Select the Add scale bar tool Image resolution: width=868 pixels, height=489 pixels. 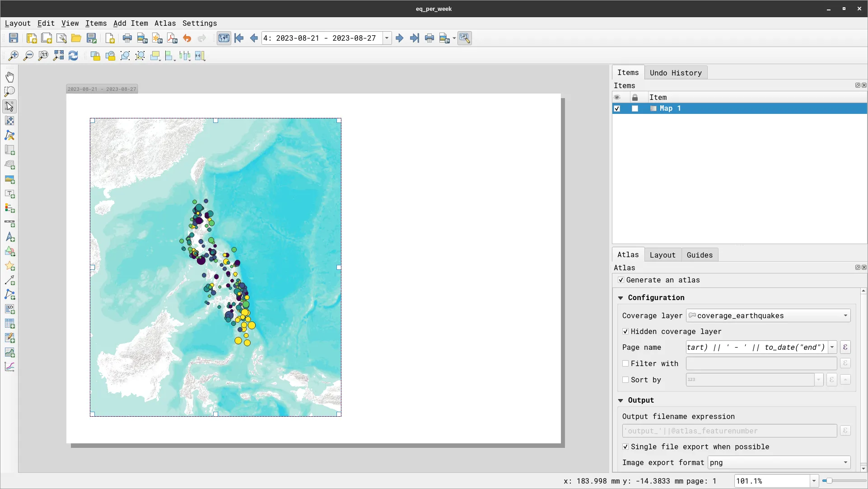coord(10,223)
